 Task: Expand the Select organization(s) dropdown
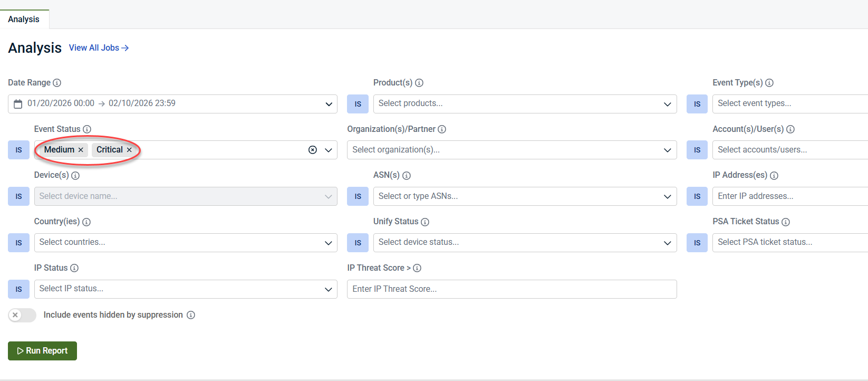tap(511, 150)
